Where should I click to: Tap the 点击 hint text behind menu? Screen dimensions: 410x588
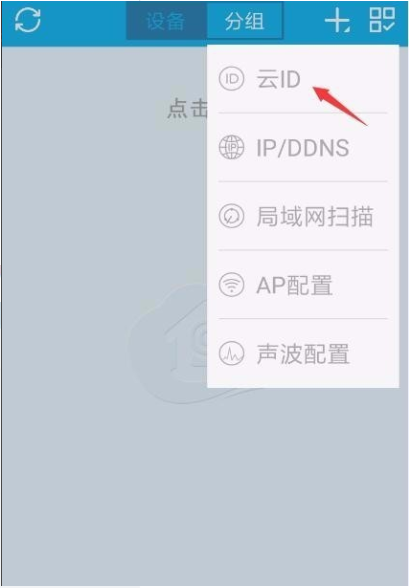(187, 109)
